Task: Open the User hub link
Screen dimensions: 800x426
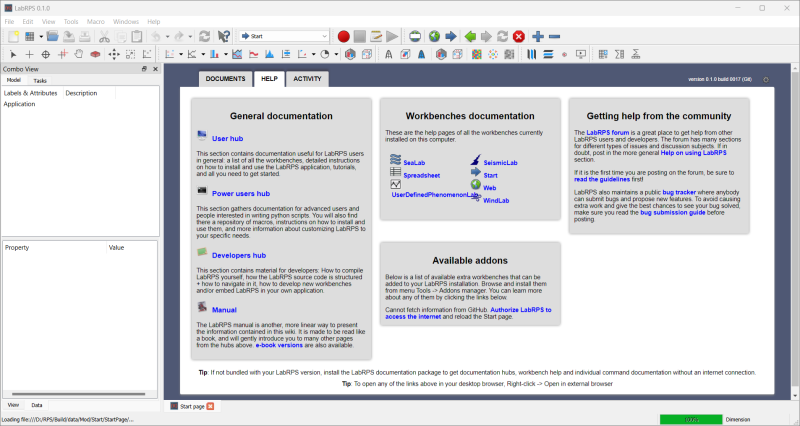Action: click(228, 138)
